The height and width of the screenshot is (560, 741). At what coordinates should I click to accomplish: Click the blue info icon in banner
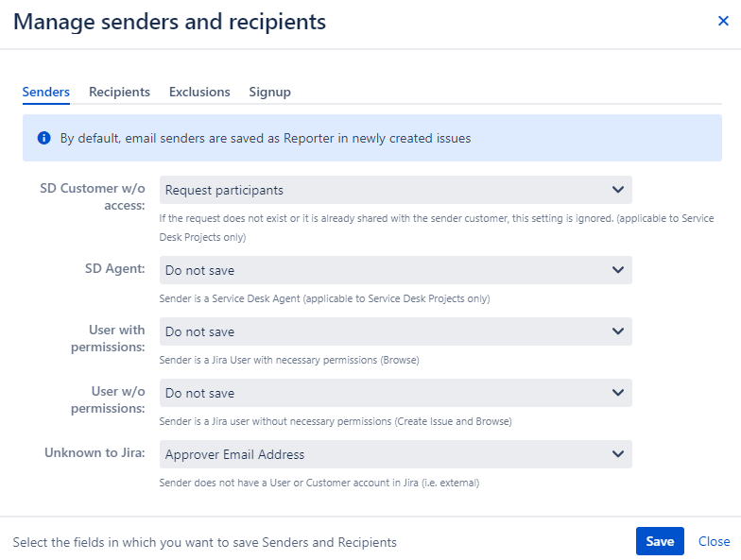[43, 138]
